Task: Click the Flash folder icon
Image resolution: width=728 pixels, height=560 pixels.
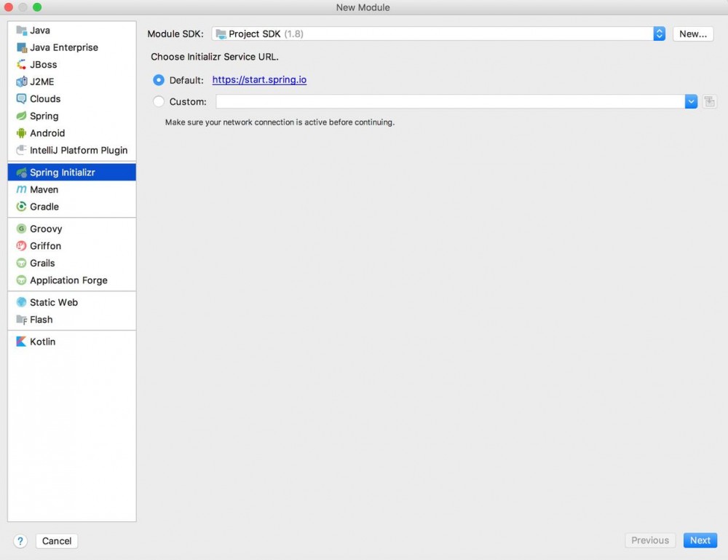Action: click(x=21, y=320)
